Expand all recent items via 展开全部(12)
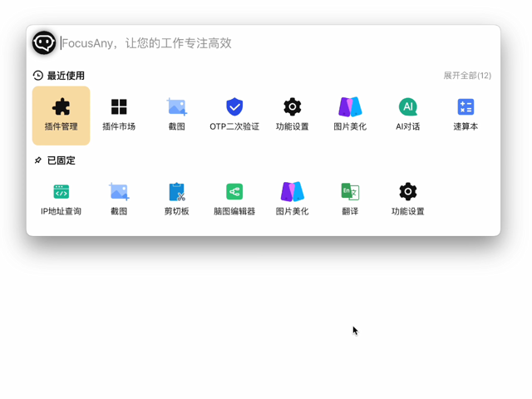Image resolution: width=532 pixels, height=399 pixels. (467, 76)
